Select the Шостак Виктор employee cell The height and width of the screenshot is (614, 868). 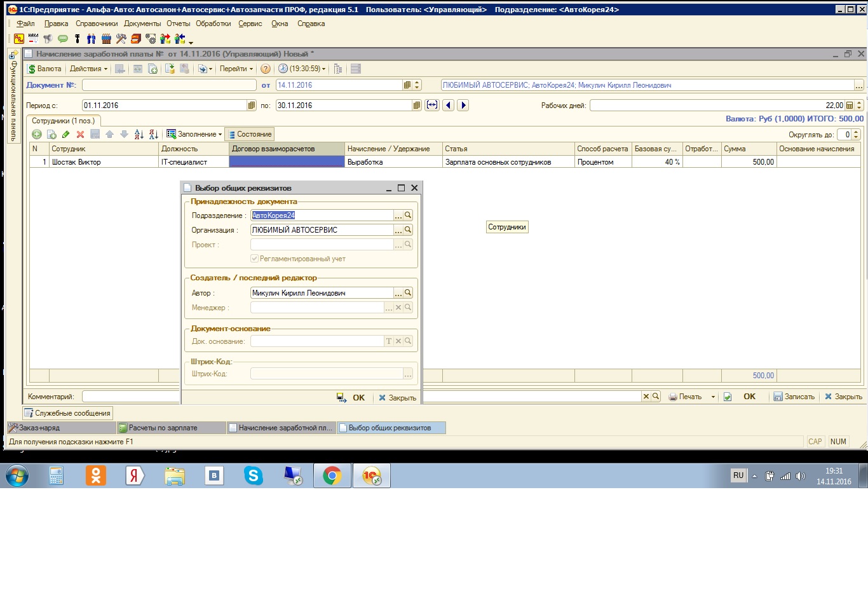pyautogui.click(x=104, y=162)
